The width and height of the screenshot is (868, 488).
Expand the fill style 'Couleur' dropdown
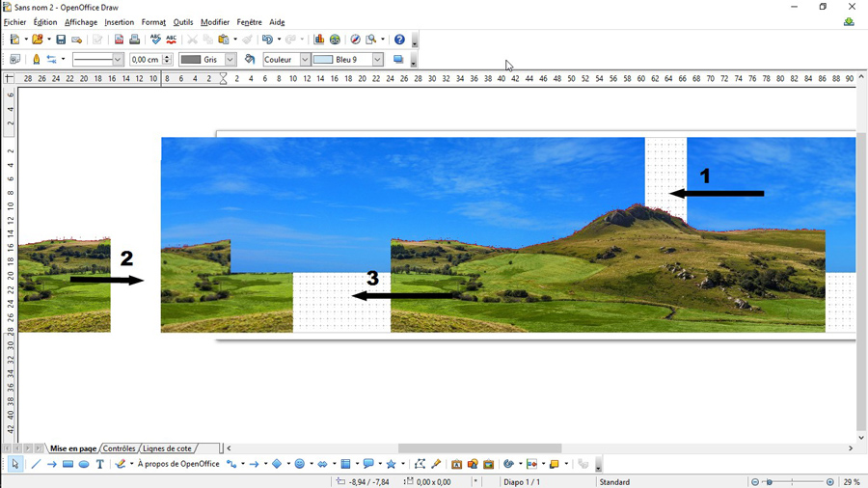point(305,59)
